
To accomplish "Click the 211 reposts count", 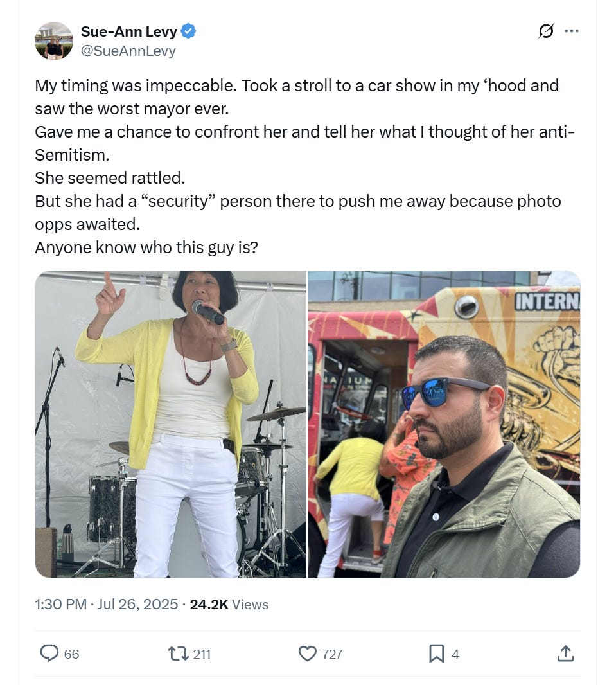I will coord(202,654).
